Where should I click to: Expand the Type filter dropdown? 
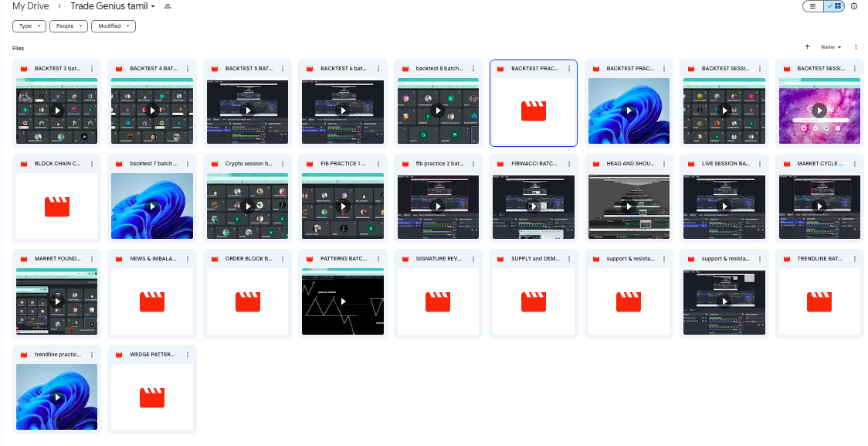[x=29, y=26]
